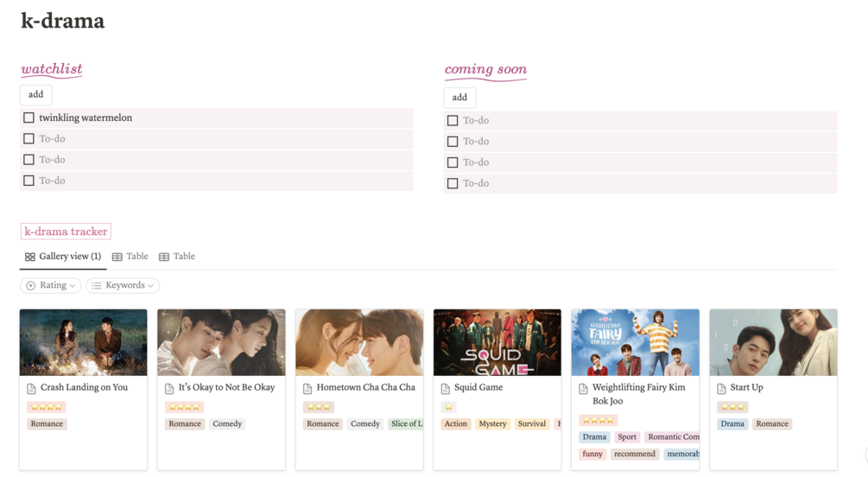Click the Romantic Comedy tag on Weightlifting Fairy
Image resolution: width=868 pixels, height=477 pixels.
pos(672,437)
